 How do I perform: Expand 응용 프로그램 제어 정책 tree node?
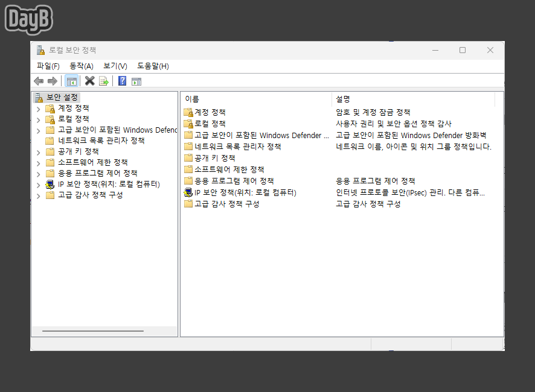38,174
